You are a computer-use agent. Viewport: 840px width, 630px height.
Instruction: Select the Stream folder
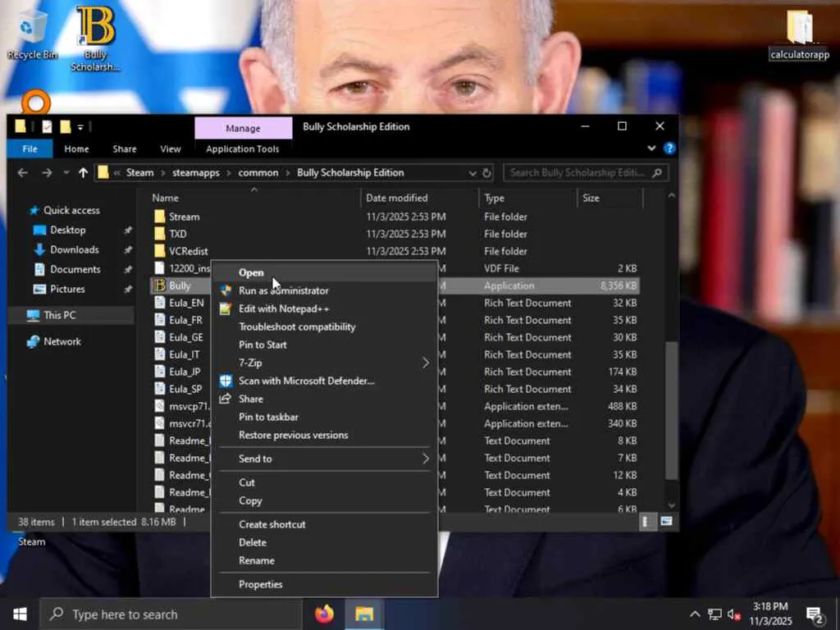point(185,217)
